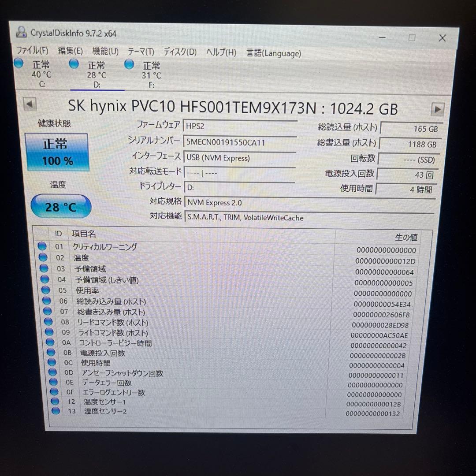Click the 正常 100 % health status button
The image size is (476, 476).
[x=57, y=152]
